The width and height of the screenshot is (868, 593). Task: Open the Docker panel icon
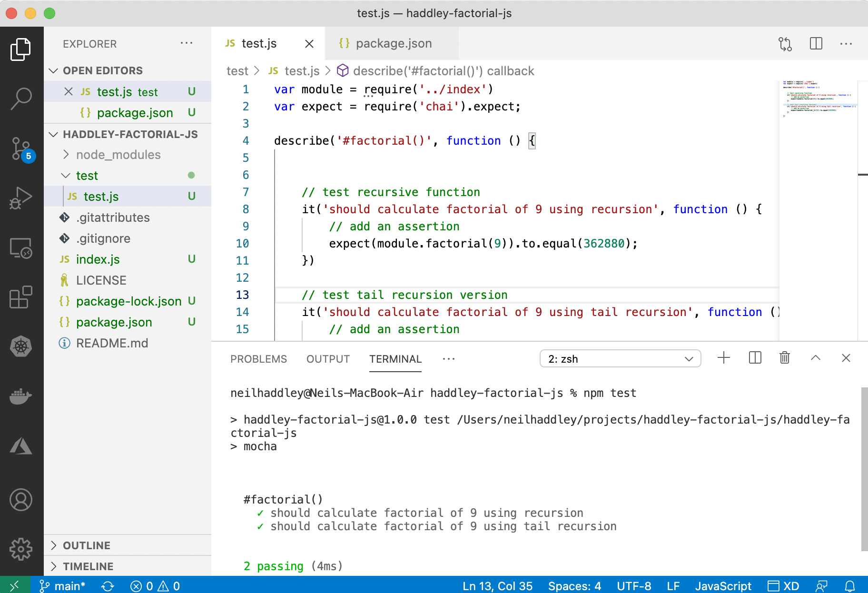click(21, 395)
